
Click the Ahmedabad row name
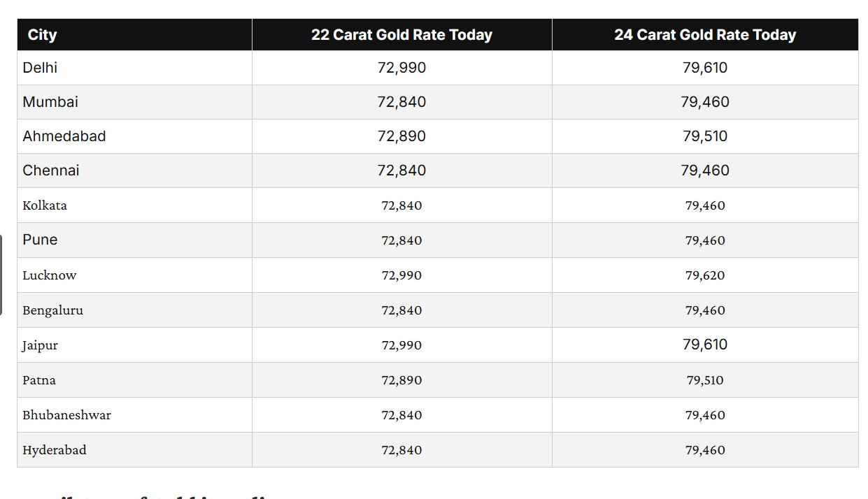(x=64, y=136)
